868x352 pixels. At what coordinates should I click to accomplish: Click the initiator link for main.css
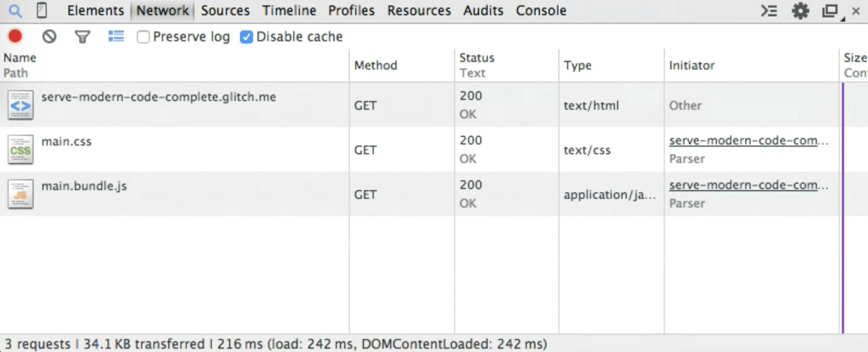tap(748, 140)
